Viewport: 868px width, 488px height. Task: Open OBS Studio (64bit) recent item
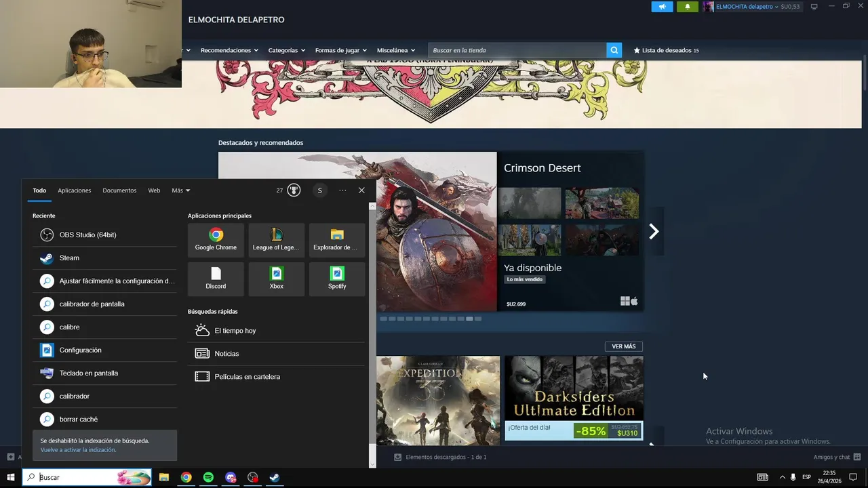pyautogui.click(x=104, y=235)
